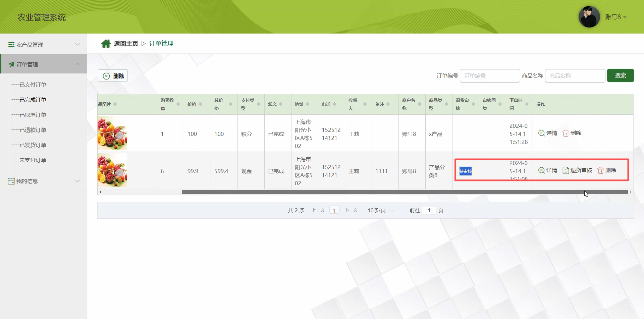
Task: Expand the 我的信息 sidebar menu
Action: coord(44,181)
